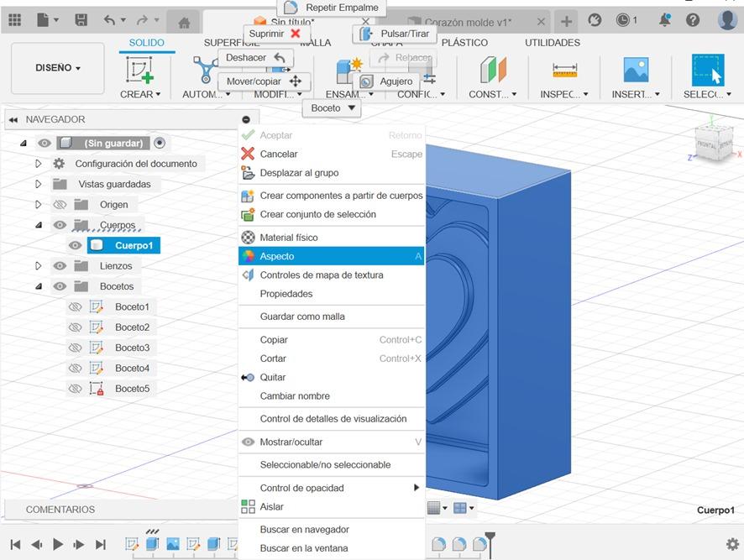Open the Boceto dropdown in marking menu
The height and width of the screenshot is (560, 744).
click(332, 108)
